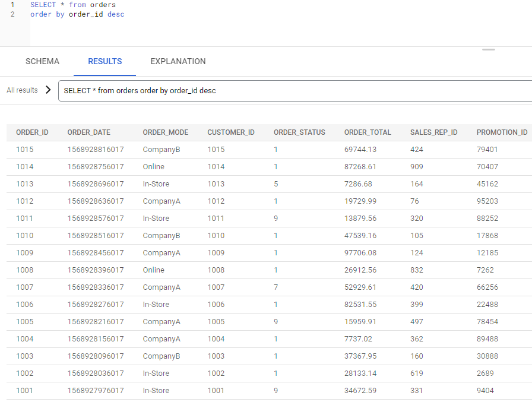Click order total 19729.99
Screen dimensions: 532x402
coord(360,201)
